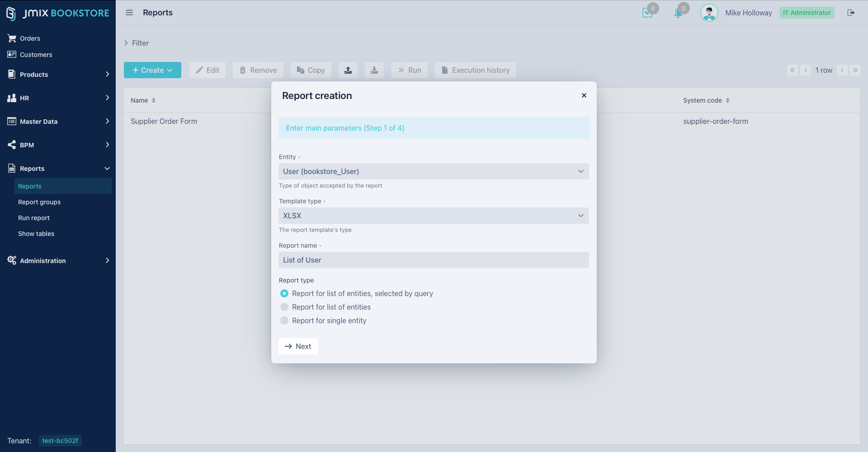
Task: Open the inbox tasks icon in header
Action: point(647,13)
